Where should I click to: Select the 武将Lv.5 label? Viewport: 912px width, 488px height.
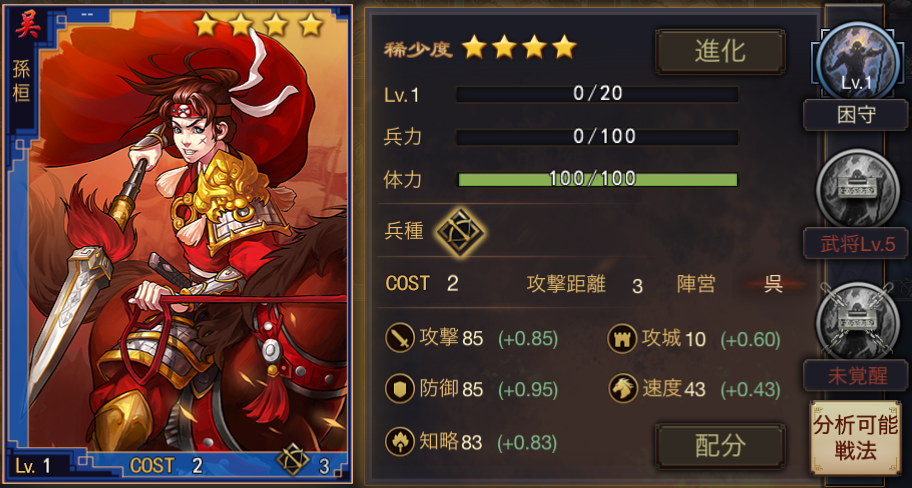856,244
